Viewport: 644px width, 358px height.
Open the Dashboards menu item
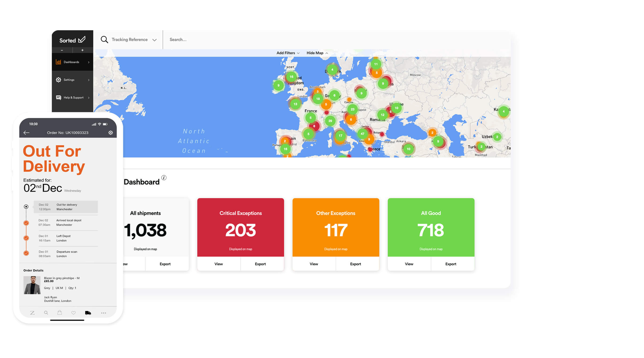72,62
